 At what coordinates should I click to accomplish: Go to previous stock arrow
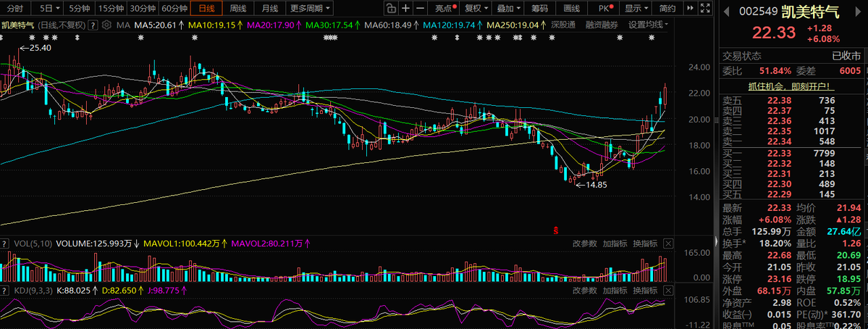[726, 11]
